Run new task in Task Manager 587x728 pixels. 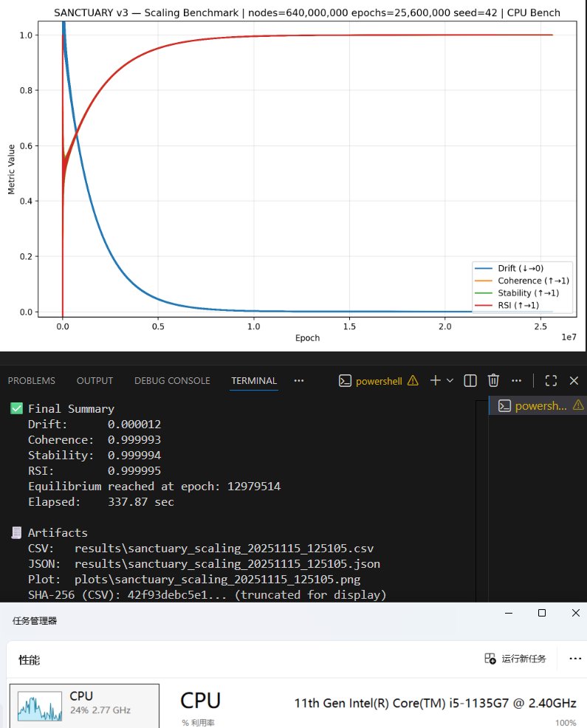pos(515,659)
